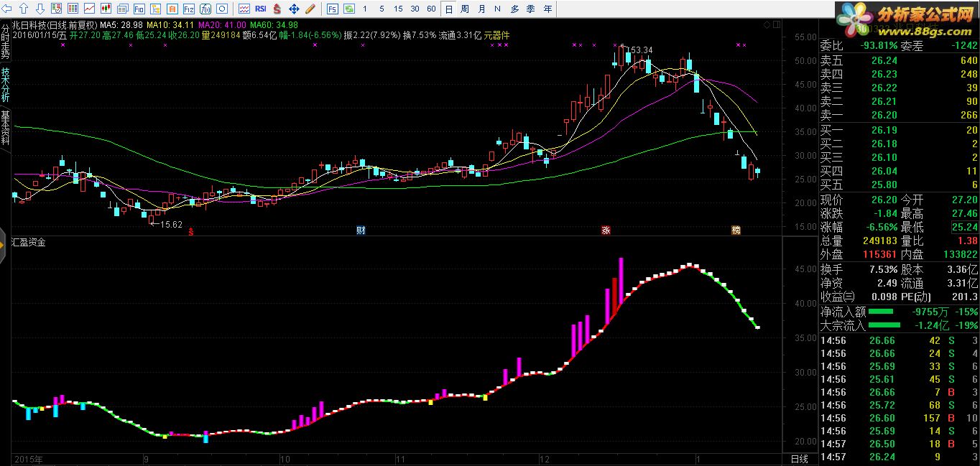Viewport: 980px width, 466px height.
Task: Click the yellow tree structure toolbar icon
Action: tap(155, 9)
